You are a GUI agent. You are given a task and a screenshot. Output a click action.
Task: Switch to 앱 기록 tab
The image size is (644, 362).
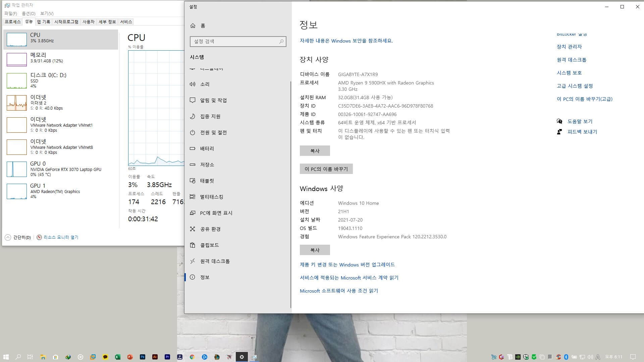(43, 22)
